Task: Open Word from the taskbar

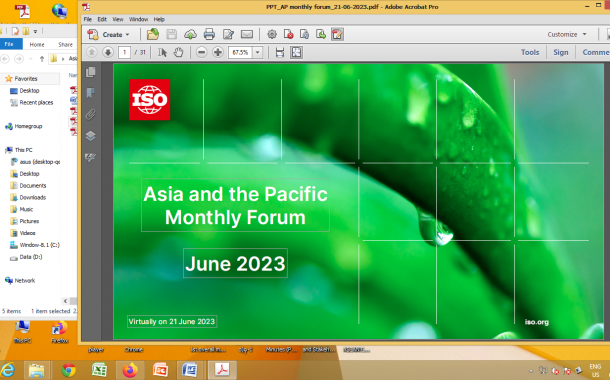Action: click(190, 370)
